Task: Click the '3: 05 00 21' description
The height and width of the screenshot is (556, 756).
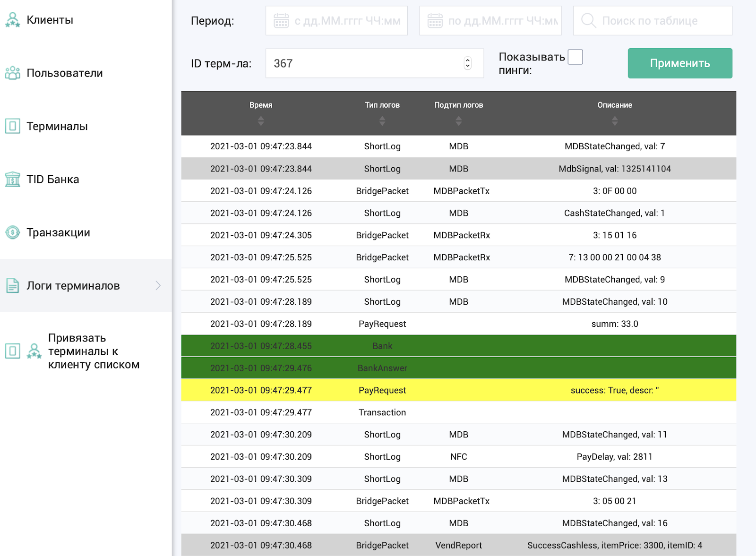Action: coord(615,501)
